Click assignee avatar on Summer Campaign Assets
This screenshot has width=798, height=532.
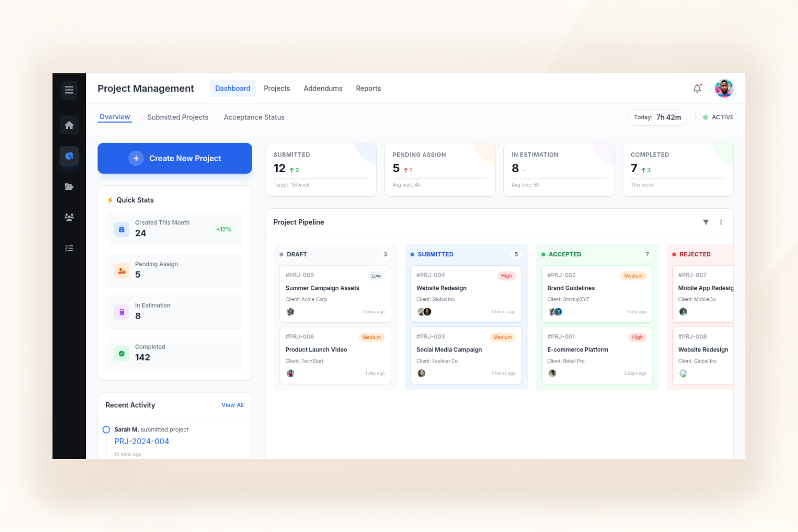[290, 312]
